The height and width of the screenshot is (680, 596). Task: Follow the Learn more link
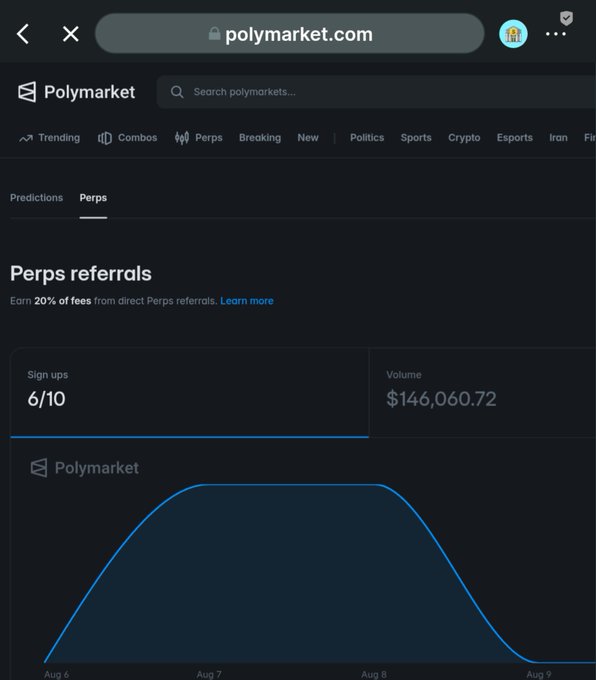247,301
